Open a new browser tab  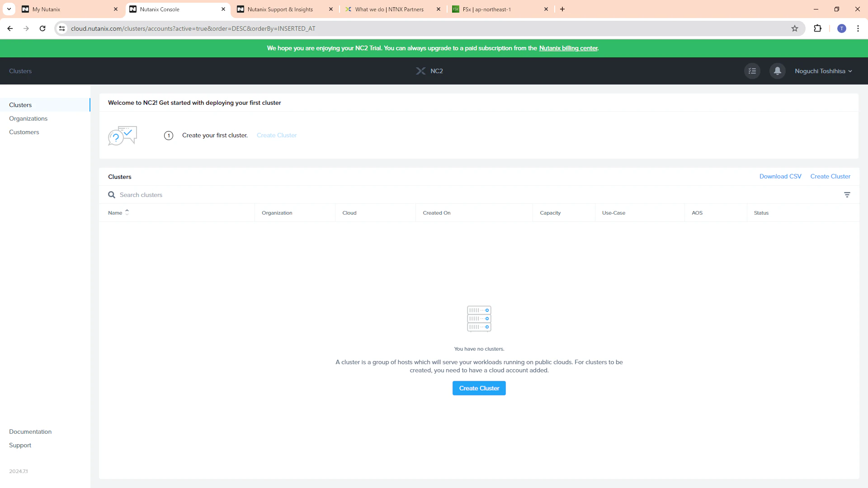tap(562, 9)
